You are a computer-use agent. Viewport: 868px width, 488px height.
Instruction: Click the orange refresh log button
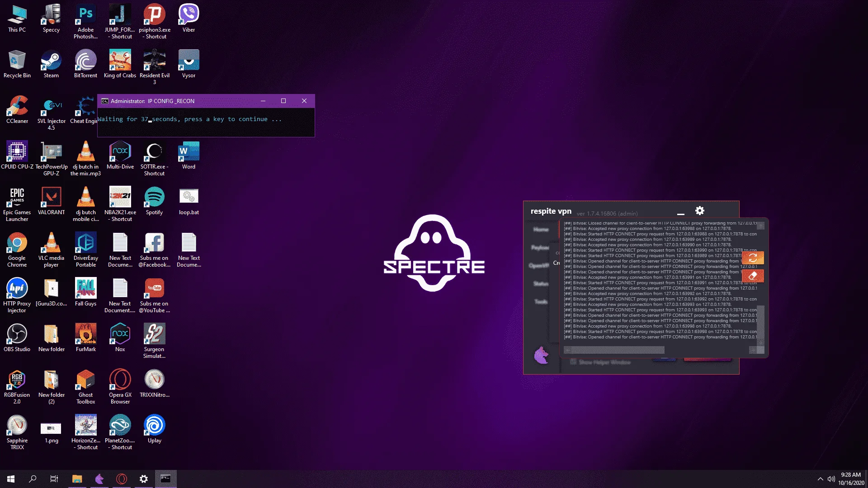click(753, 258)
